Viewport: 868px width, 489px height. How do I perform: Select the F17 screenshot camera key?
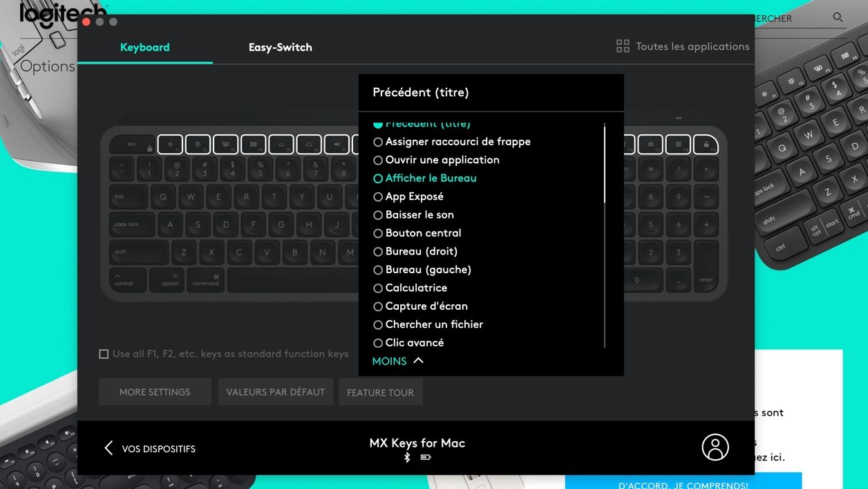pyautogui.click(x=650, y=145)
